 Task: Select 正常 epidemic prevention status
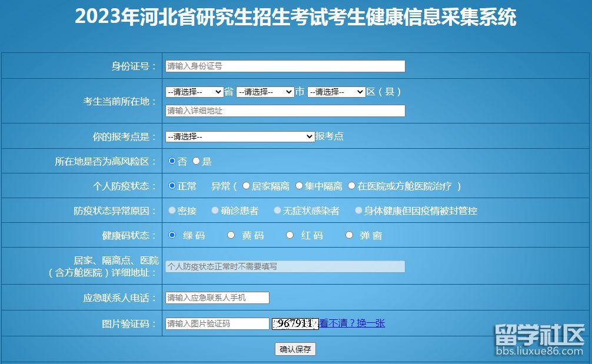pos(172,186)
